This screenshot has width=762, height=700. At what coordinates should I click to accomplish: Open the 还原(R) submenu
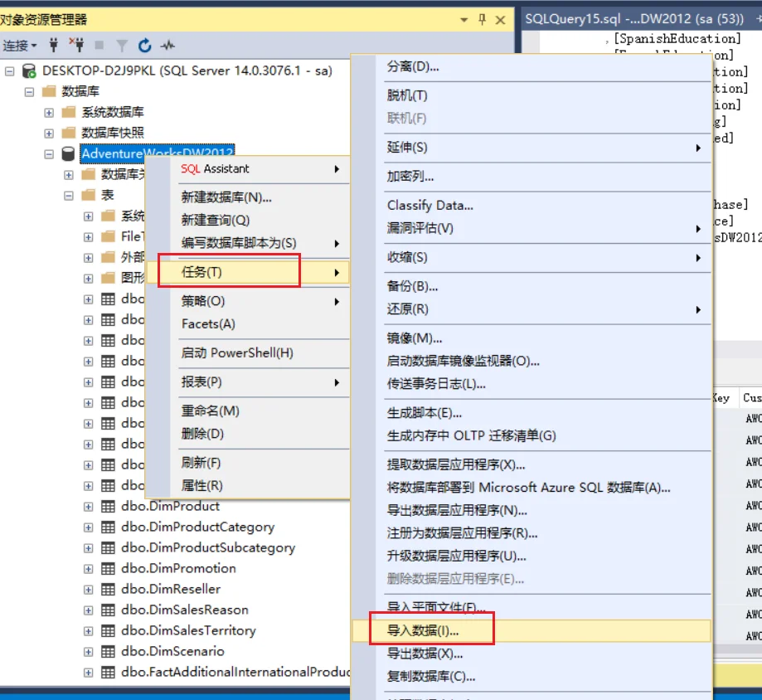click(x=531, y=309)
